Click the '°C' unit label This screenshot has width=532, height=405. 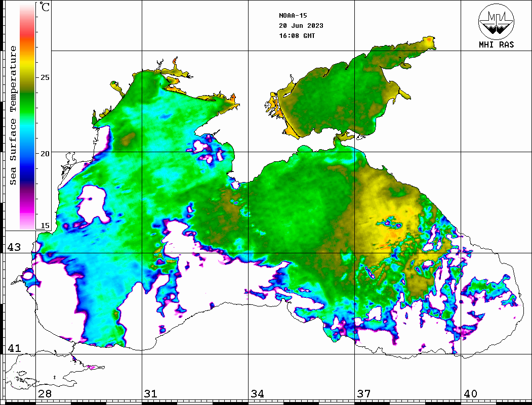click(44, 7)
